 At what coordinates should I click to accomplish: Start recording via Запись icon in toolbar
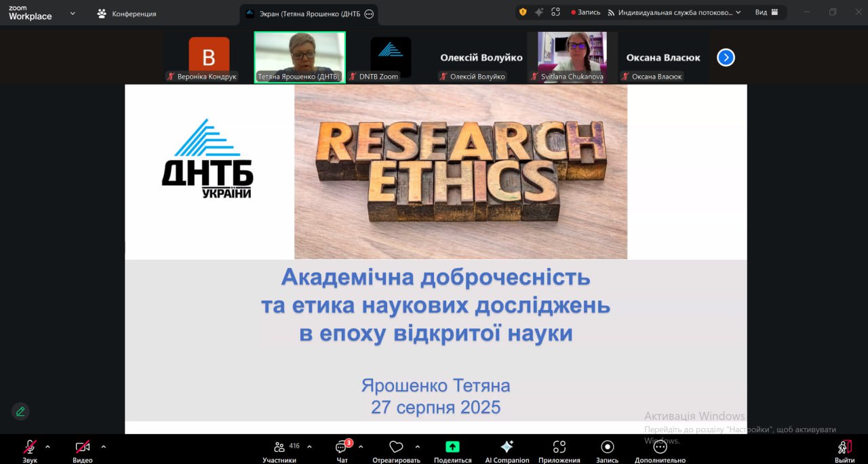pyautogui.click(x=607, y=448)
